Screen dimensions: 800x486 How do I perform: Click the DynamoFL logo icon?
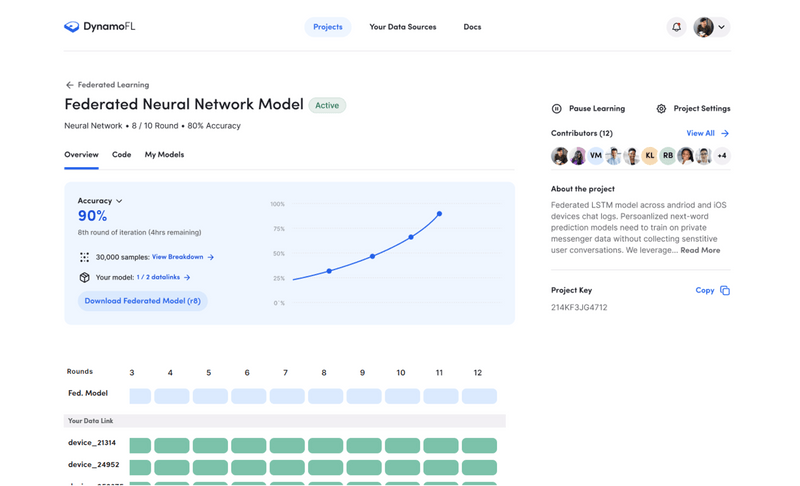pos(71,27)
